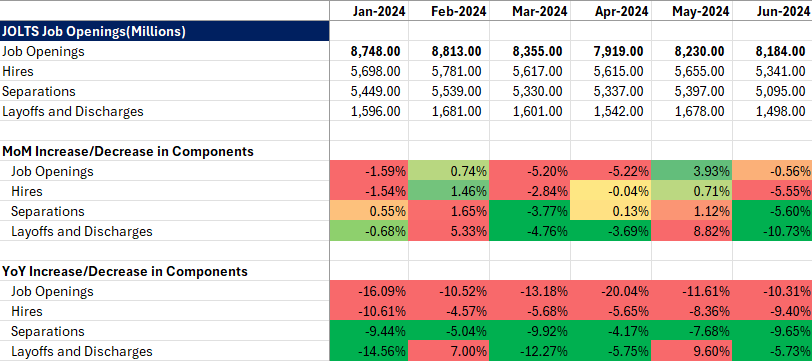Select the Mar-2024 column header cell
This screenshot has height=361, width=812.
click(530, 11)
